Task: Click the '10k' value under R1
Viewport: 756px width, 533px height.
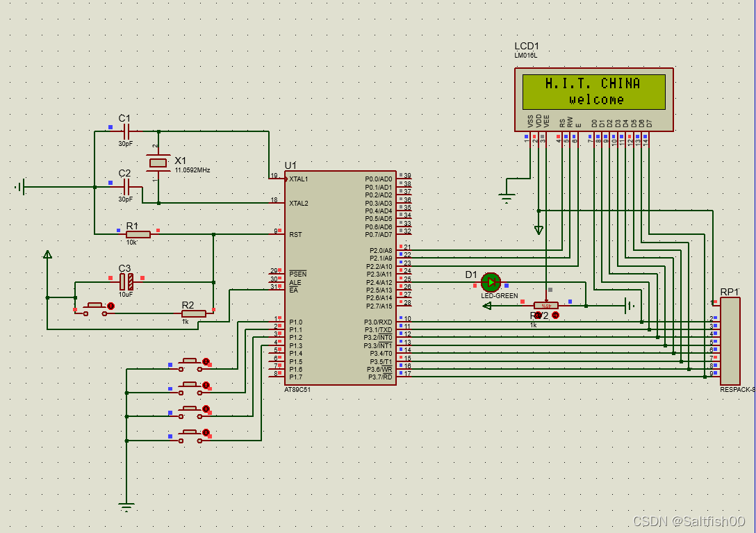Action: 131,242
